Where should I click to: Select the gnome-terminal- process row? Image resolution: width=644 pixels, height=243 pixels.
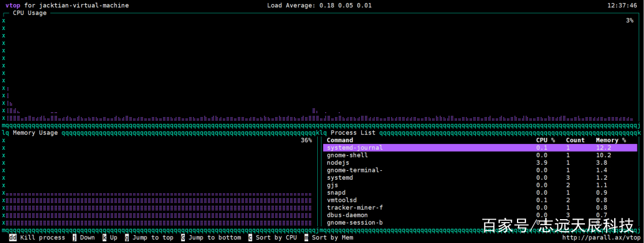(480, 170)
